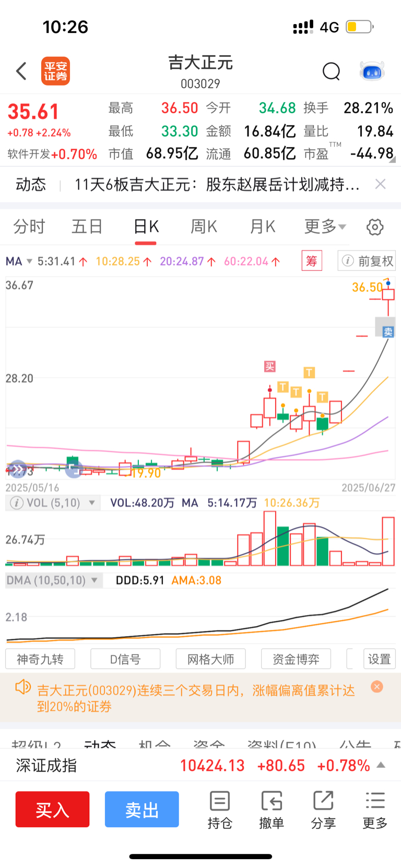The width and height of the screenshot is (401, 868).
Task: Expand the quote details corner triangle
Action: (x=392, y=160)
